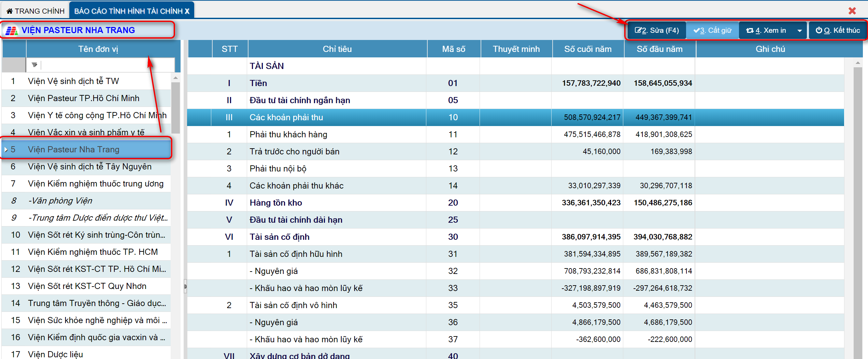The height and width of the screenshot is (359, 868).
Task: Click the report grid vertical scrollbar
Action: 857,205
